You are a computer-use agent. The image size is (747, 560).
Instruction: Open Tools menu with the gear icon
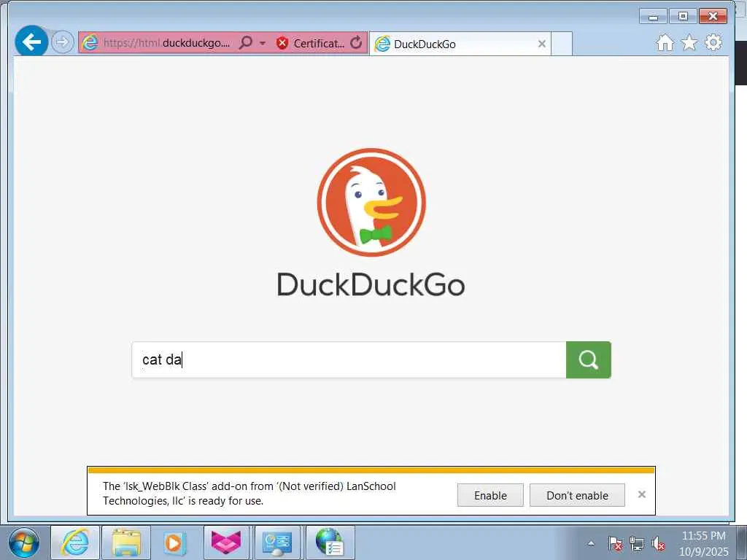pyautogui.click(x=713, y=43)
